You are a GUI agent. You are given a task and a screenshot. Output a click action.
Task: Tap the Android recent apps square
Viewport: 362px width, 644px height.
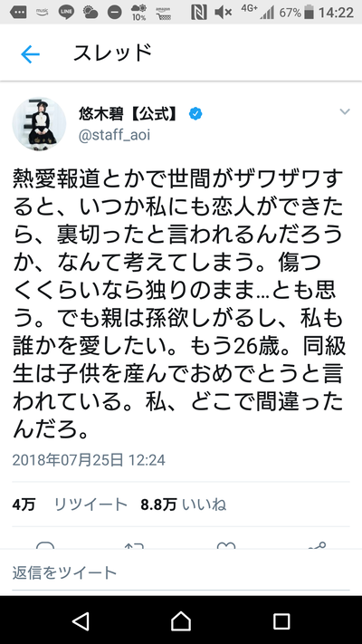[281, 621]
